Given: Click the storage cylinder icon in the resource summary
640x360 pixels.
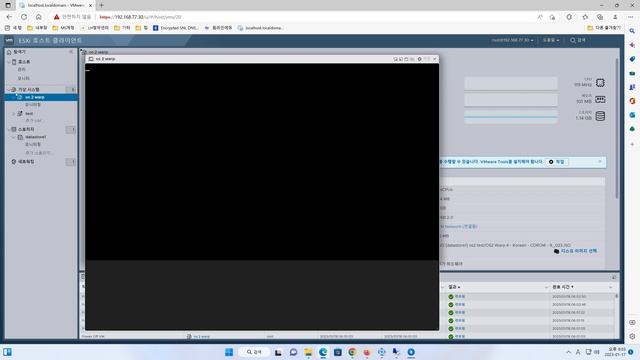Looking at the screenshot, I should [600, 116].
